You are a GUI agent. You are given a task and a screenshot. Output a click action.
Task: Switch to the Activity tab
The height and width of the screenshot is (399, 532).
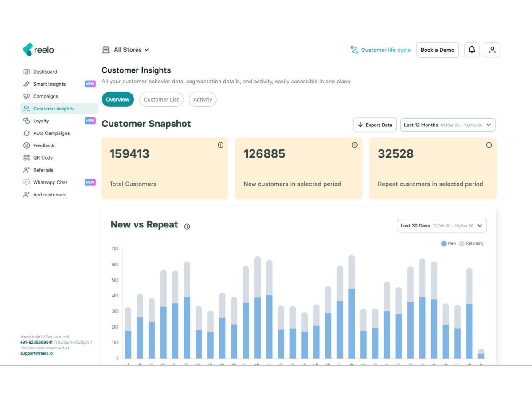(x=203, y=99)
